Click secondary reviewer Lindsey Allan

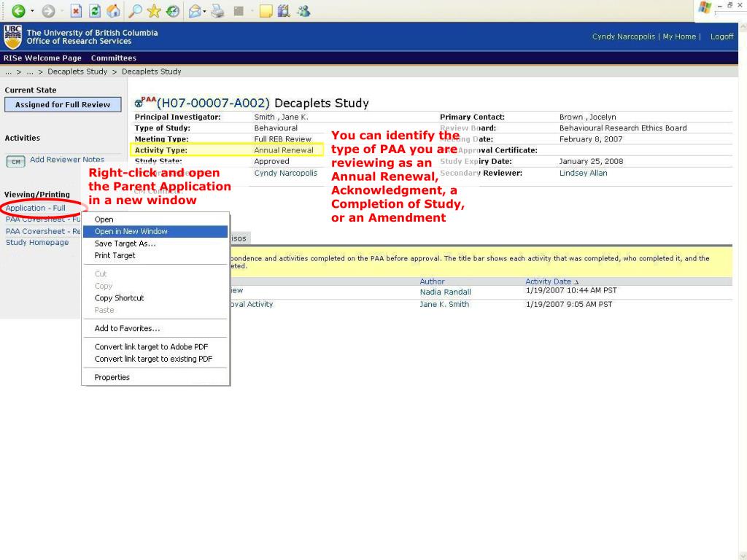[583, 173]
